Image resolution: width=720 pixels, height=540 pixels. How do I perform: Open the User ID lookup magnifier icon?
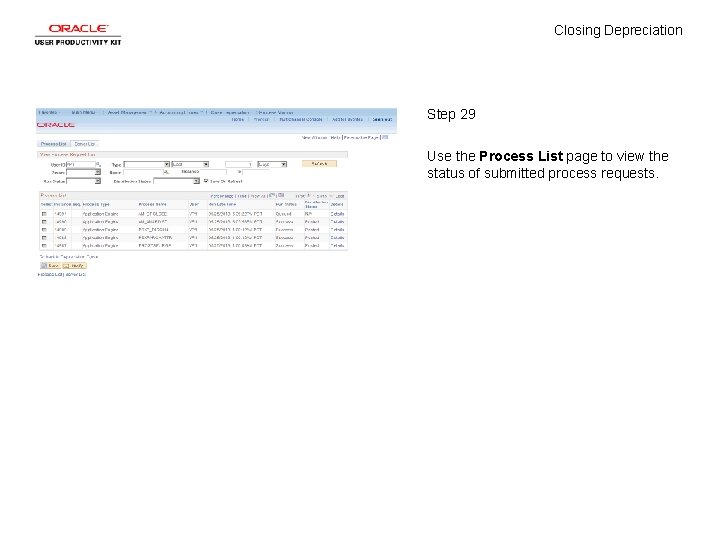point(98,164)
